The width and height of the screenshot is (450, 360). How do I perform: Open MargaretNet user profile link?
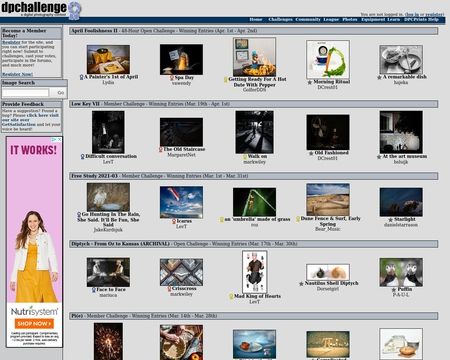point(181,155)
